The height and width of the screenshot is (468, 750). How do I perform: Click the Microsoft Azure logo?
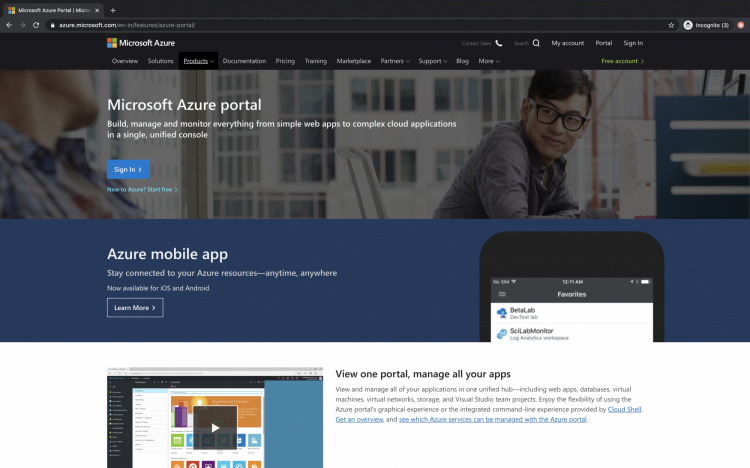click(143, 43)
